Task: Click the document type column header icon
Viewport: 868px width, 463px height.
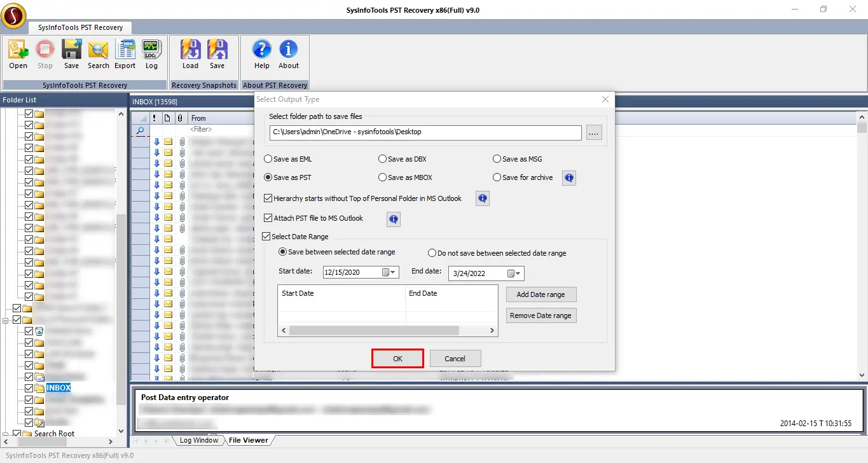Action: tap(167, 118)
